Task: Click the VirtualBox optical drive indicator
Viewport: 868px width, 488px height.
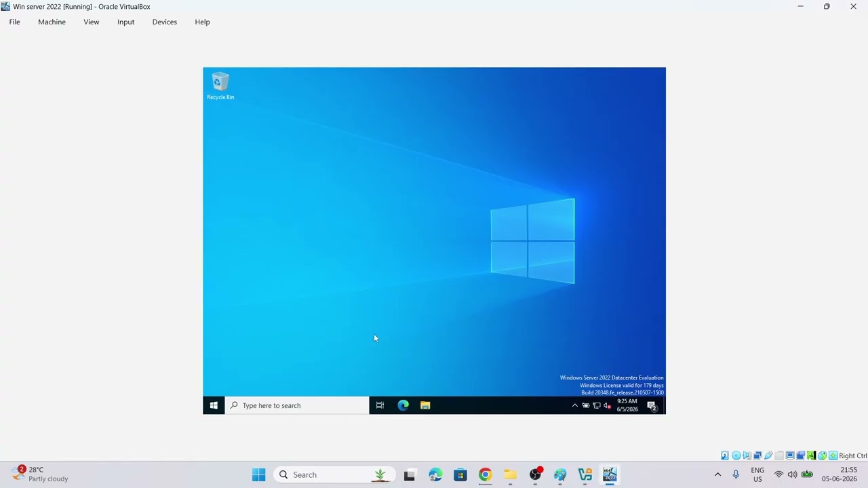Action: click(x=736, y=455)
